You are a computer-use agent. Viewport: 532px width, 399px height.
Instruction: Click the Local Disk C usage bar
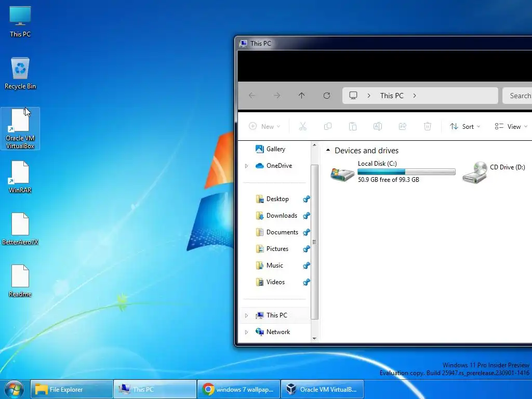point(406,171)
